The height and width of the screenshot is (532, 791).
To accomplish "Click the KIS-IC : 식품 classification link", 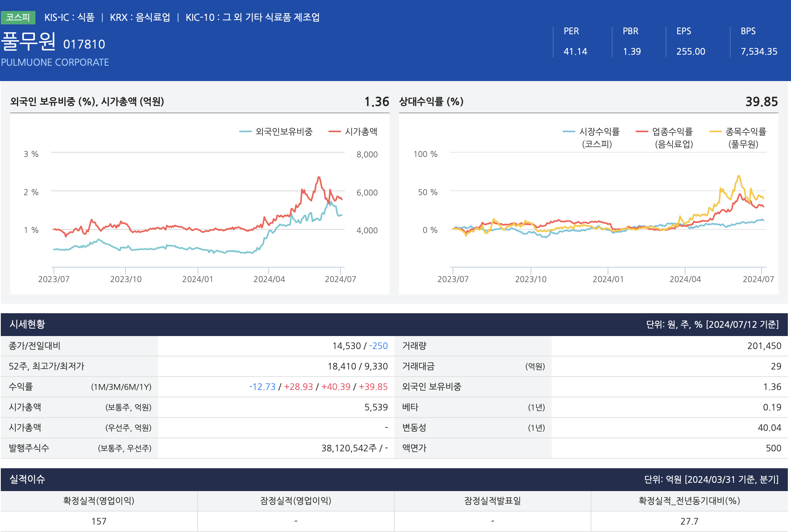I will 69,17.
